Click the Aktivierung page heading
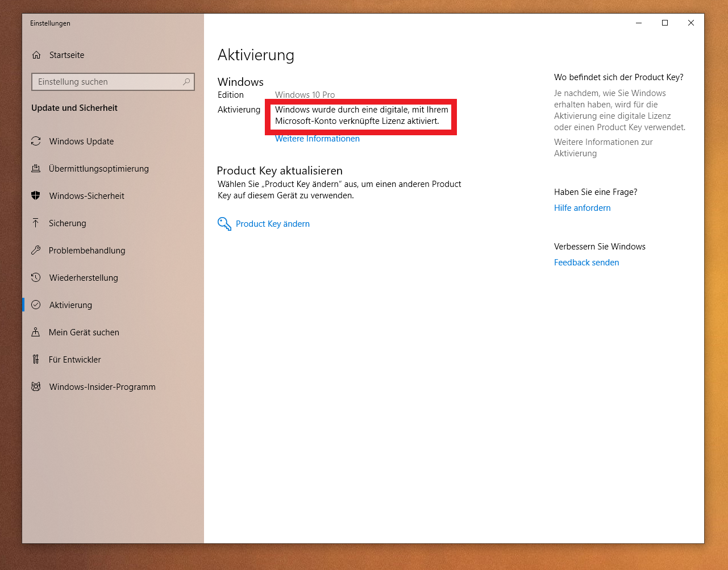Image resolution: width=728 pixels, height=570 pixels. [x=256, y=55]
